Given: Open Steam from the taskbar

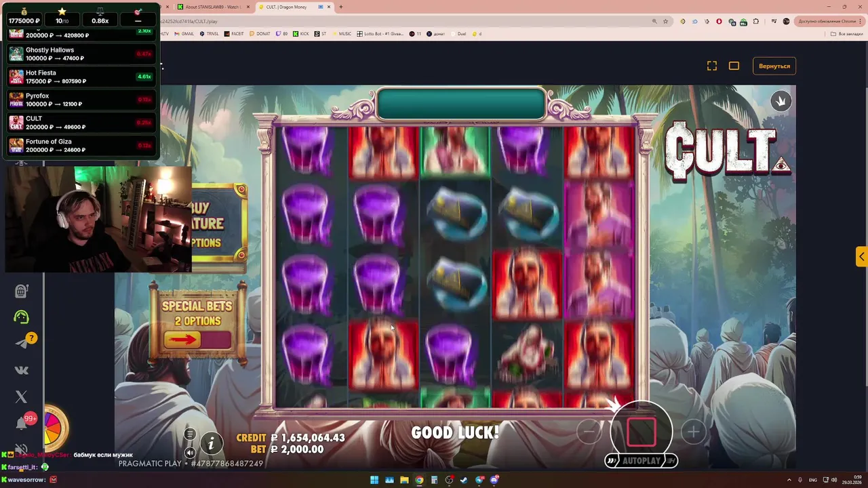Looking at the screenshot, I should pyautogui.click(x=465, y=480).
